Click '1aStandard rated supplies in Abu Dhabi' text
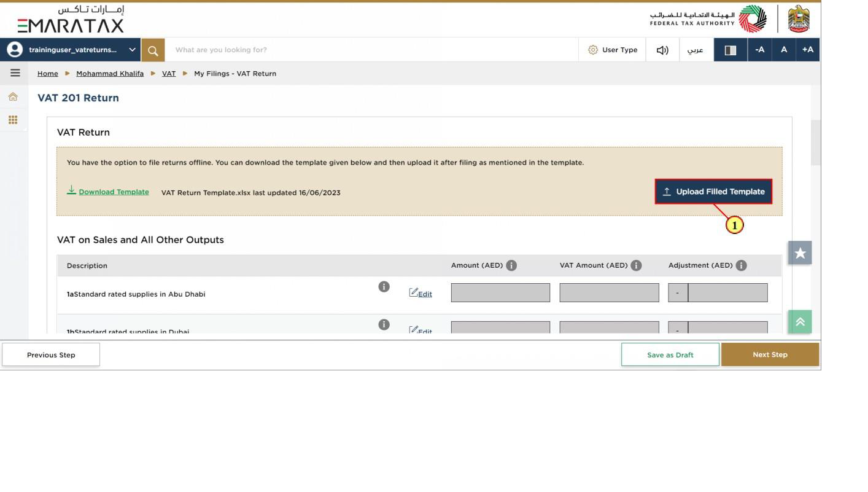The image size is (868, 492). coord(136,294)
